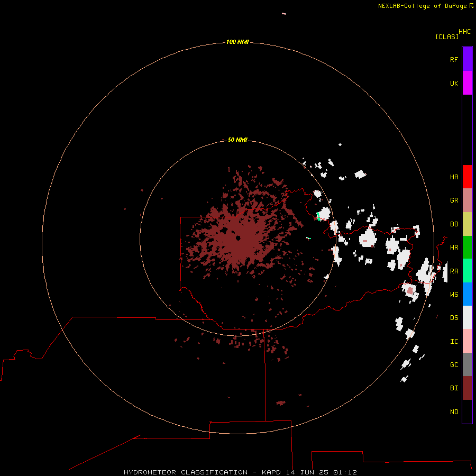Click the 50 NMI range ring label
This screenshot has height=476, width=476.
tap(237, 140)
